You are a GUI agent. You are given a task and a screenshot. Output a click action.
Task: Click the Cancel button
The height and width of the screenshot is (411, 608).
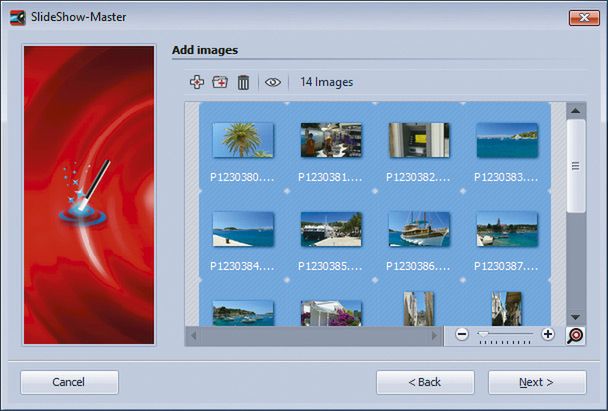pyautogui.click(x=69, y=382)
